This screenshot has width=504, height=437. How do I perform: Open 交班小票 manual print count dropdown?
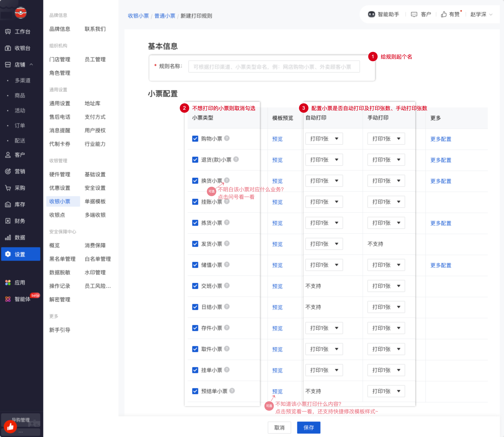point(386,286)
